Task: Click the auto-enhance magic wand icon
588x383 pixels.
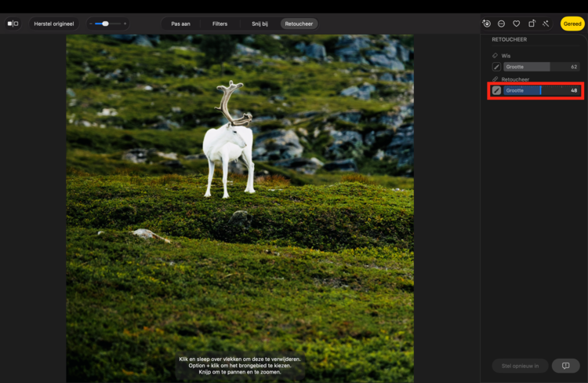Action: click(x=546, y=24)
